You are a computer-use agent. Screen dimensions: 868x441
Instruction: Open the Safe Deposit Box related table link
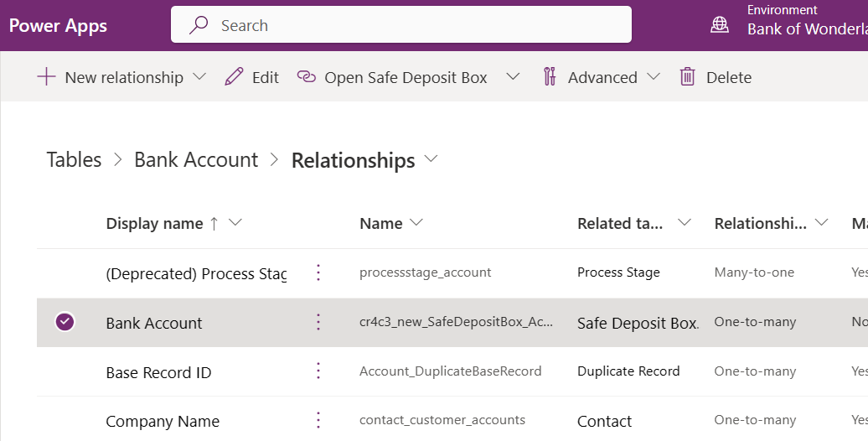[638, 323]
